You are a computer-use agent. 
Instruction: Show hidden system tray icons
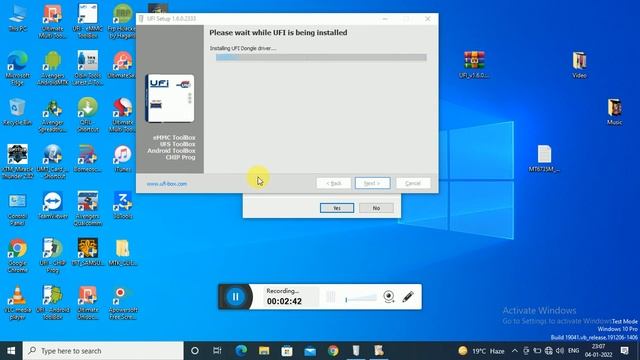(515, 351)
